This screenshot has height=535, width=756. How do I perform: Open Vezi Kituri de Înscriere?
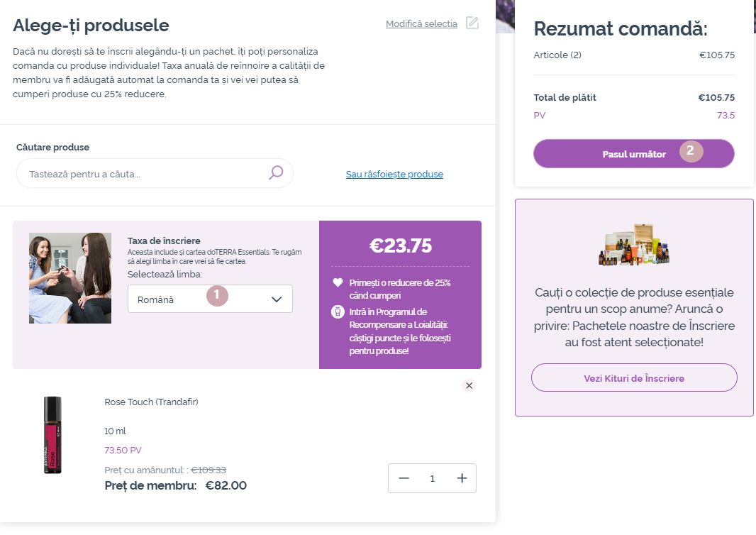click(634, 377)
